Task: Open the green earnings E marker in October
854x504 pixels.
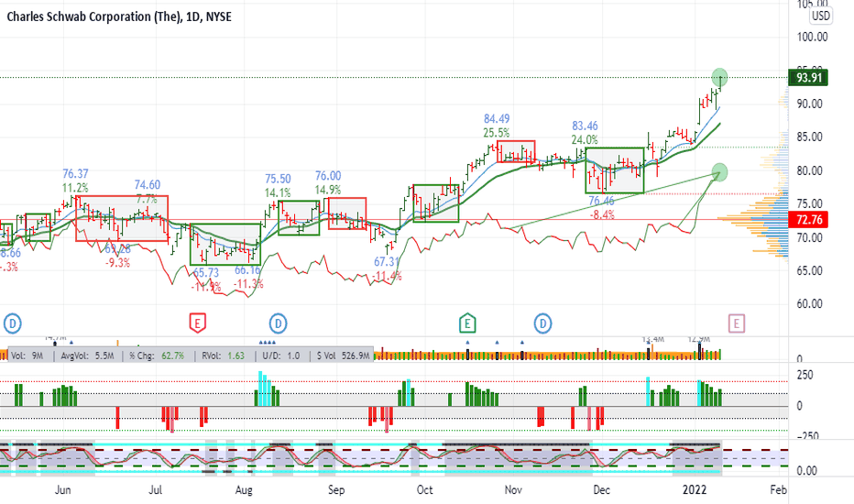Action: pyautogui.click(x=466, y=323)
